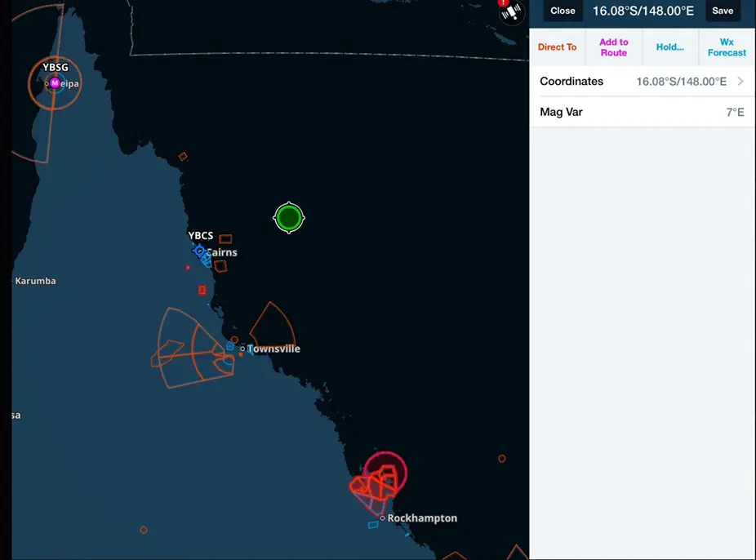Tap the small red square south of Cairns
The image size is (756, 560).
(202, 290)
